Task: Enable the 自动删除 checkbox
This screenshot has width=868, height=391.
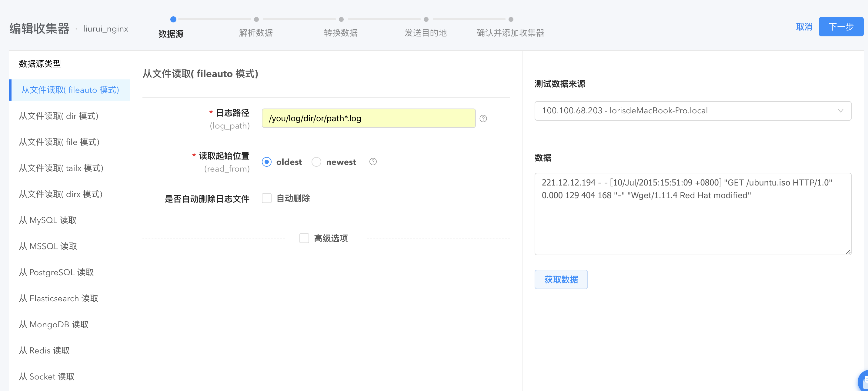Action: point(266,198)
